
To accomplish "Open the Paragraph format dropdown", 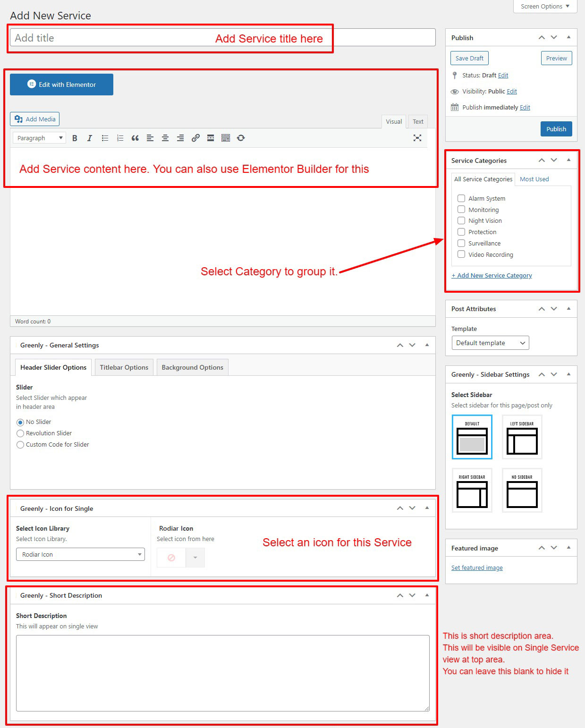I will [x=39, y=138].
